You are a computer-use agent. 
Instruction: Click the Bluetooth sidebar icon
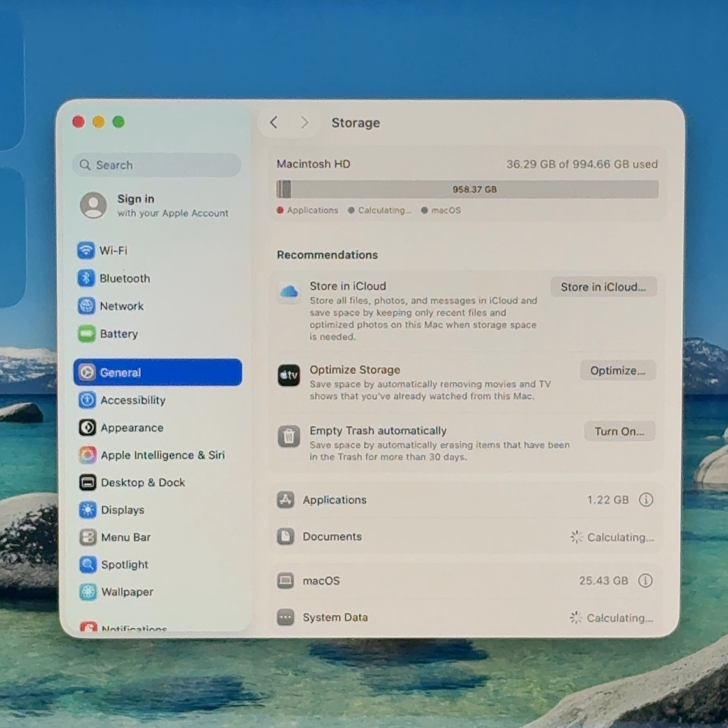(x=86, y=278)
